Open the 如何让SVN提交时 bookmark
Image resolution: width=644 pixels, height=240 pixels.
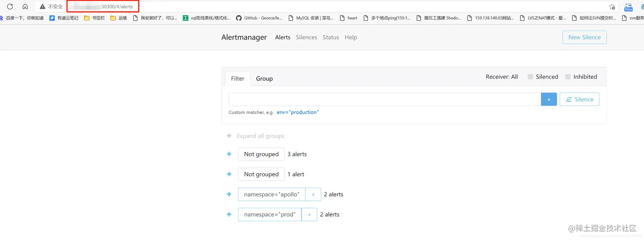click(594, 18)
